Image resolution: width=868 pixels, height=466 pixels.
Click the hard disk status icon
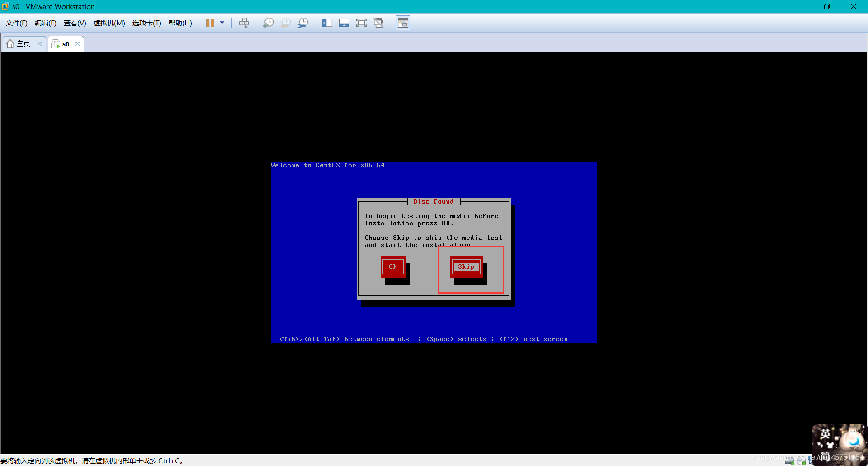[790, 461]
